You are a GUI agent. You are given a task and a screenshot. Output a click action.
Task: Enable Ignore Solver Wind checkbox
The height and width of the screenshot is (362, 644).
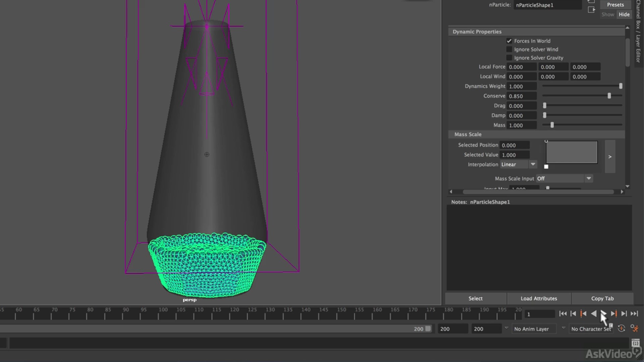(509, 49)
